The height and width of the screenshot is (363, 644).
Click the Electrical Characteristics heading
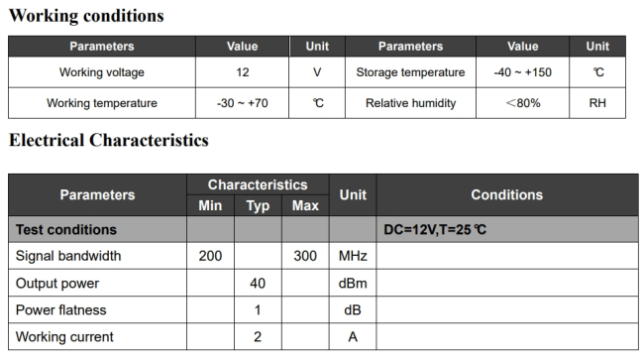pos(109,140)
